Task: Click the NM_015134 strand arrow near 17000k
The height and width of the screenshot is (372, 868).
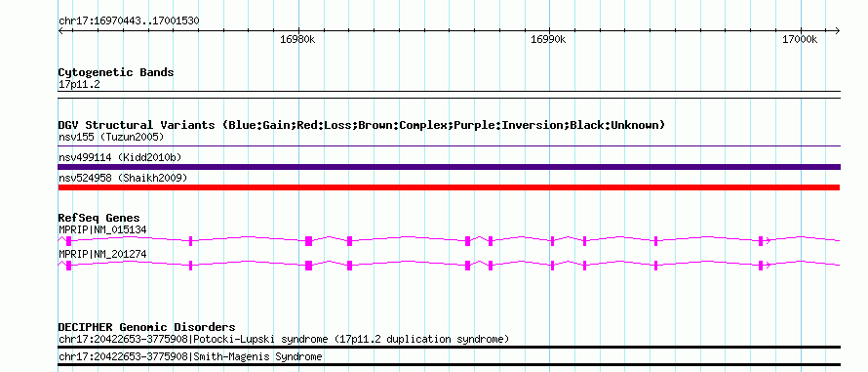Action: tap(768, 240)
